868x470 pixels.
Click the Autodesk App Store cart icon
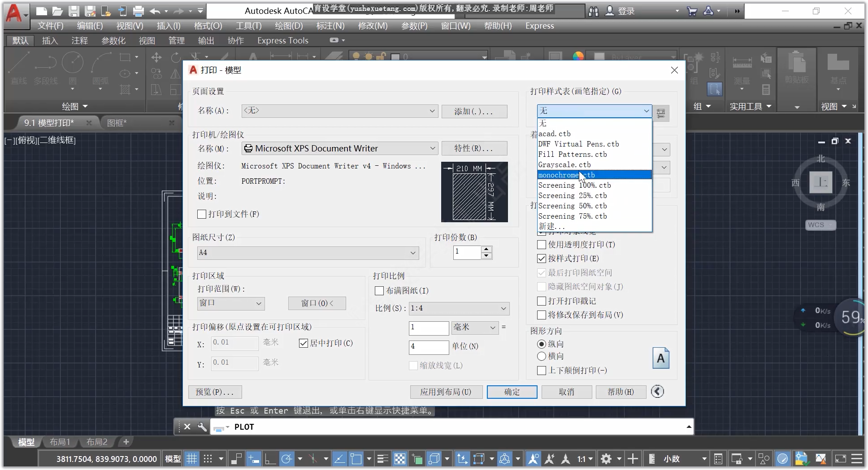pyautogui.click(x=692, y=11)
